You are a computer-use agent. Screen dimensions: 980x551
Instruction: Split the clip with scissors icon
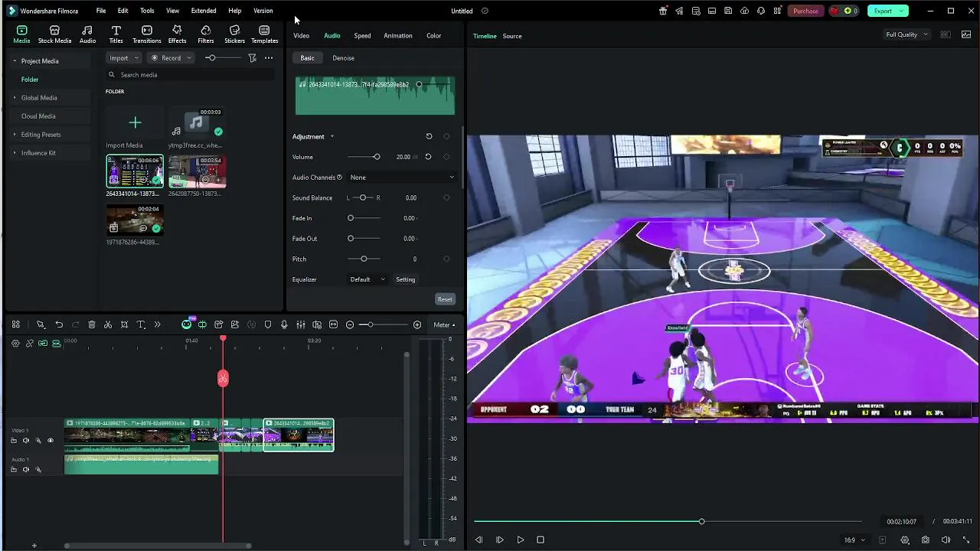click(108, 325)
